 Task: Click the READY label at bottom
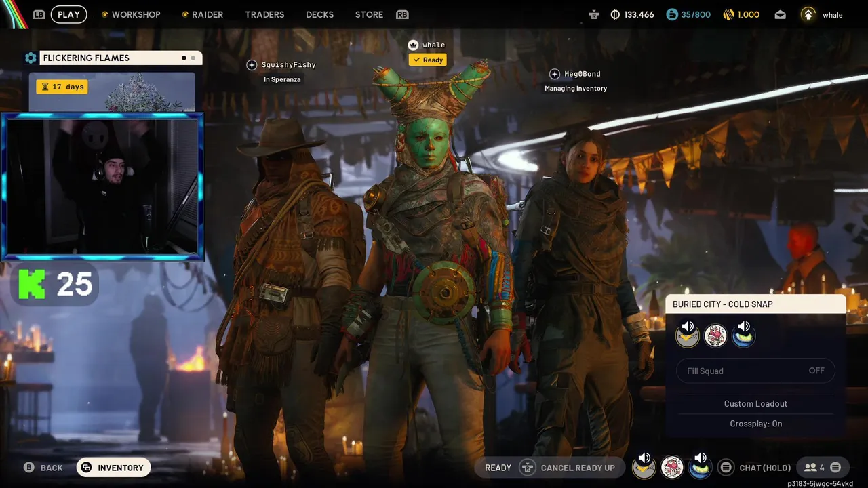coord(498,468)
